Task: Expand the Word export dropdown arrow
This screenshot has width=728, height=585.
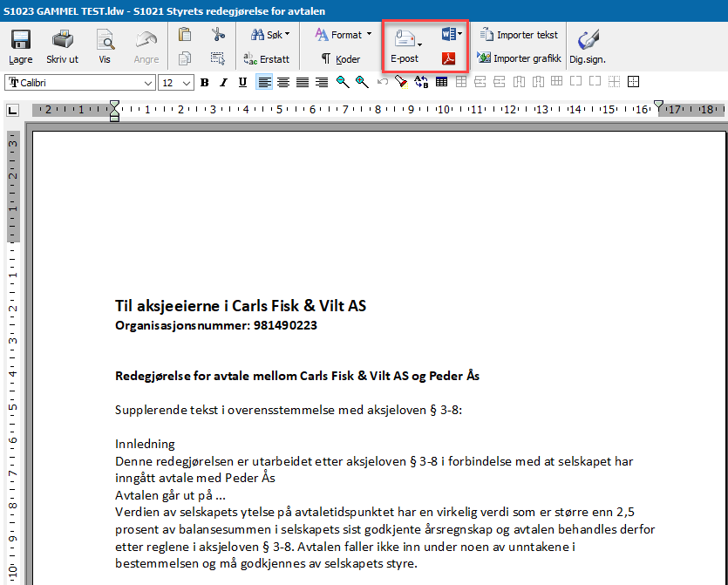Action: point(459,33)
